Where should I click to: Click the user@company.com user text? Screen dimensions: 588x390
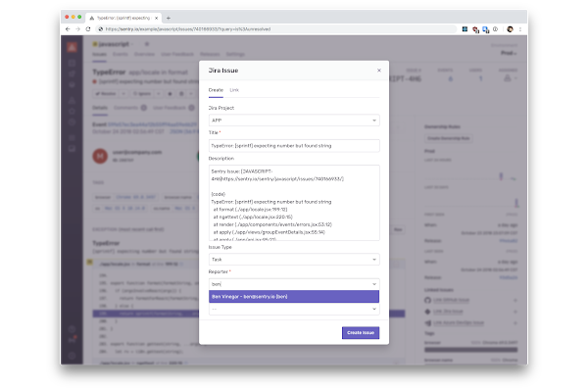(x=137, y=152)
